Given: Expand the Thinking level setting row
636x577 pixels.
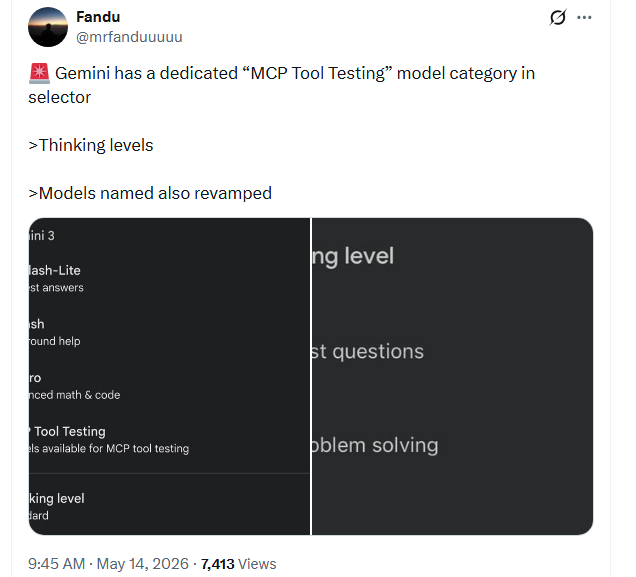Looking at the screenshot, I should [x=169, y=506].
